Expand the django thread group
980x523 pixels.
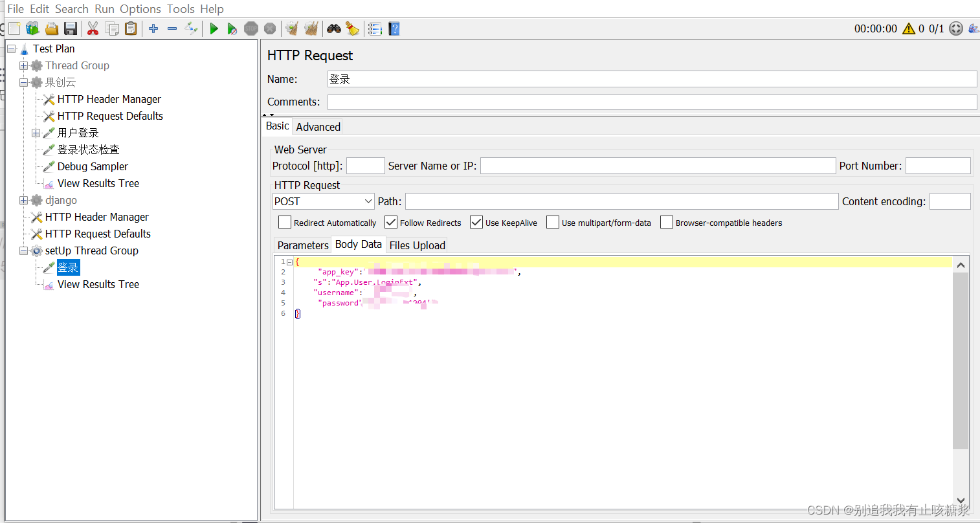pyautogui.click(x=24, y=200)
